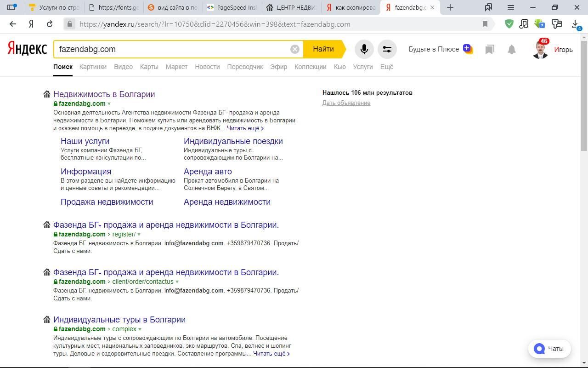Viewport: 588px width, 368px height.
Task: Switch to the Эфир tab
Action: click(278, 67)
